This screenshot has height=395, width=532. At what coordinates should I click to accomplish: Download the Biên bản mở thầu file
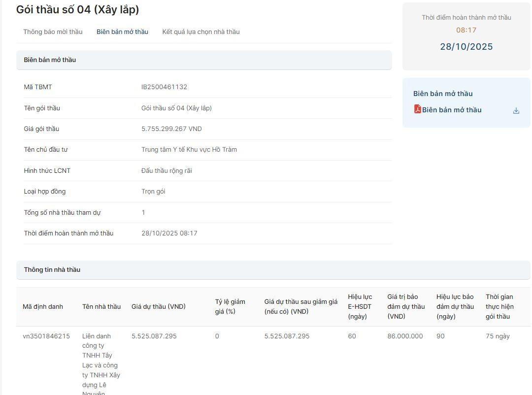point(516,111)
